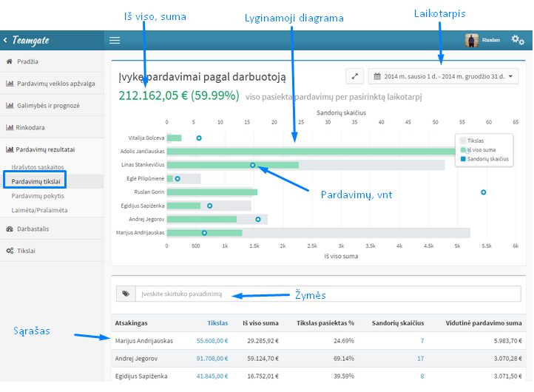Click the expand chart fullscreen button
The image size is (534, 392).
(354, 76)
